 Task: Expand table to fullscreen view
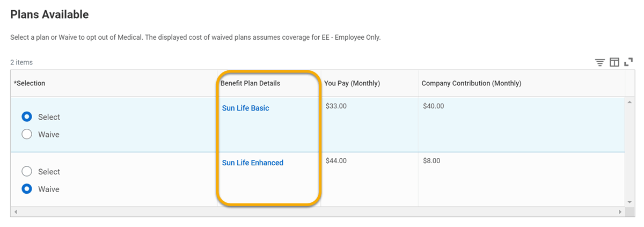pyautogui.click(x=628, y=62)
